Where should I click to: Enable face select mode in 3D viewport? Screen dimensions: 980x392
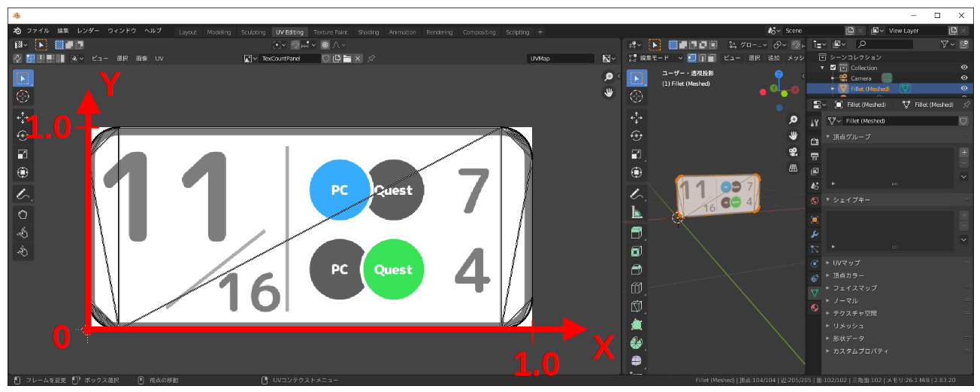pos(710,58)
